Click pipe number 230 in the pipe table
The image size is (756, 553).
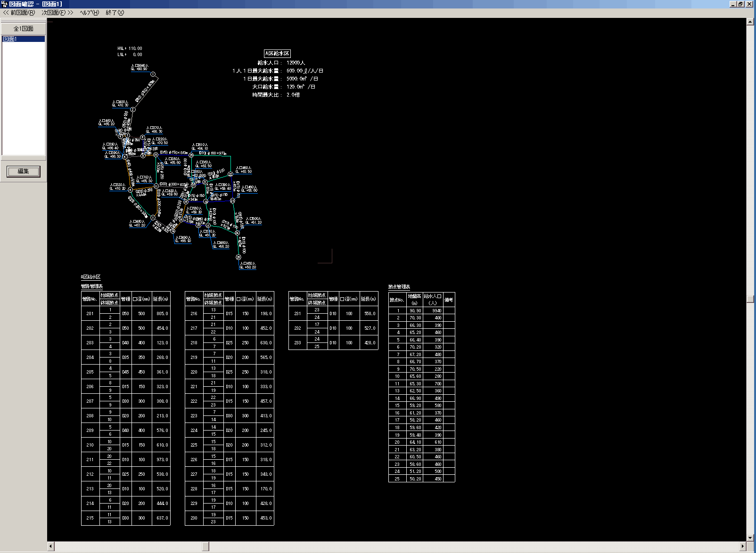[x=194, y=518]
